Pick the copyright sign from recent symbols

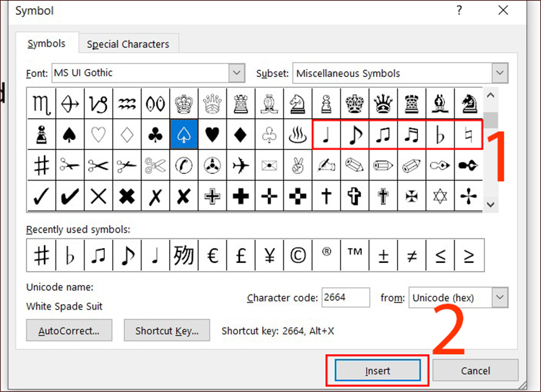(x=298, y=255)
